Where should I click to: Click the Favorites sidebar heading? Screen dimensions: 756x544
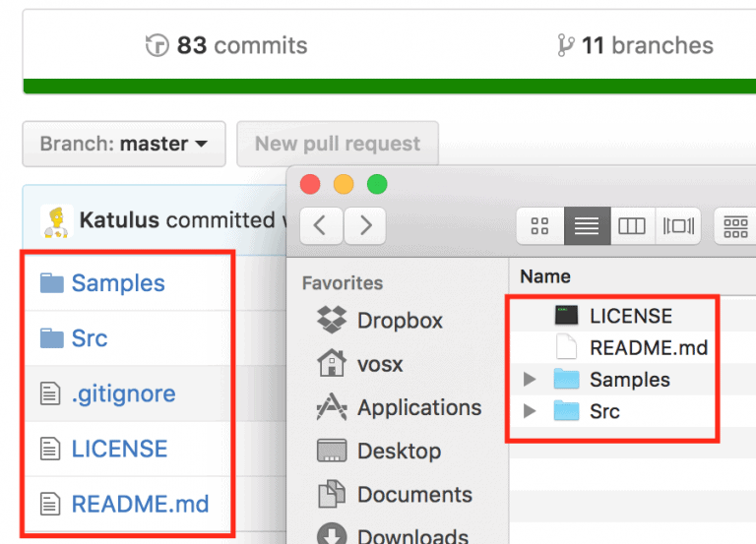click(x=343, y=283)
